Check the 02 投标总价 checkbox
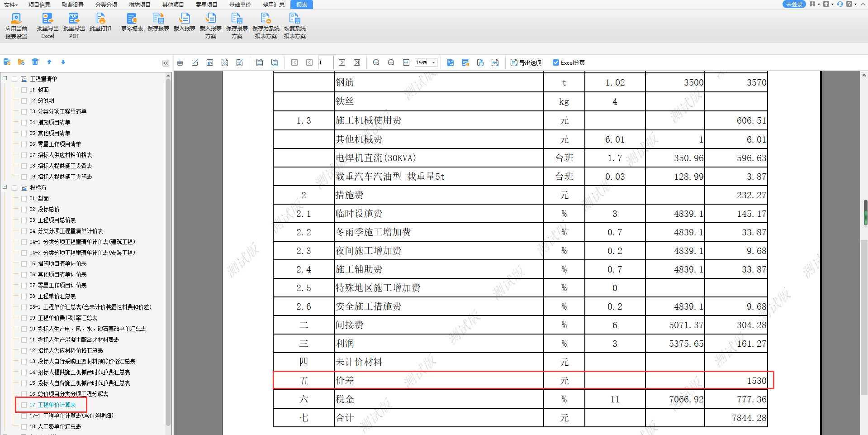The image size is (868, 435). [x=24, y=209]
